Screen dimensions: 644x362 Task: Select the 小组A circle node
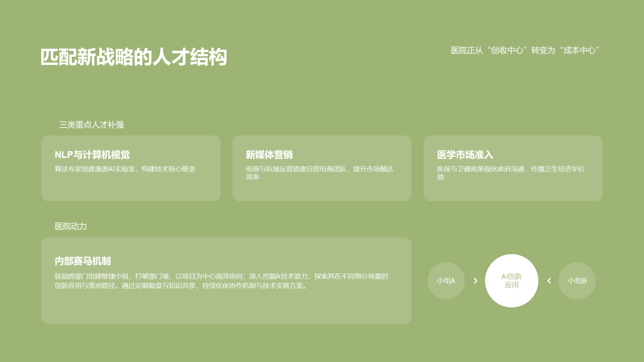[x=446, y=281]
